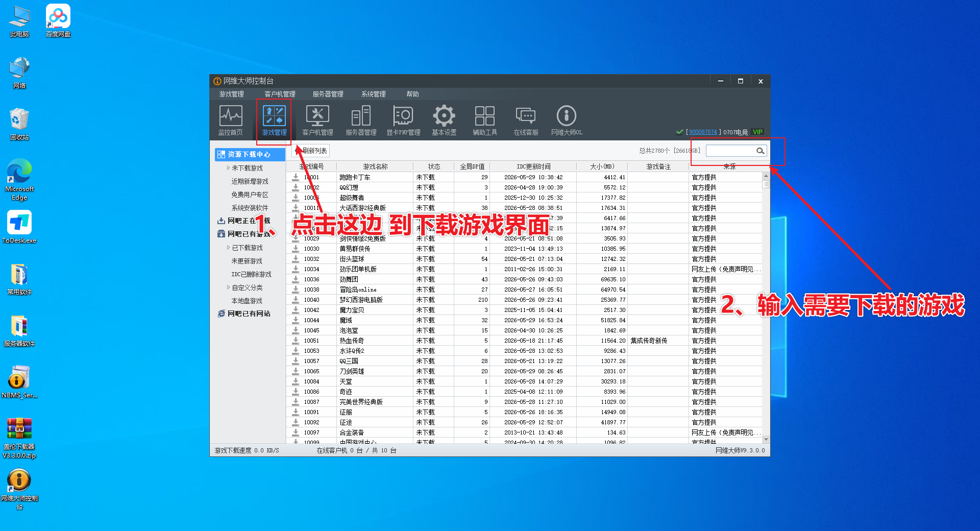Click download icon for 天堂 row
This screenshot has height=531, width=980.
pos(296,381)
